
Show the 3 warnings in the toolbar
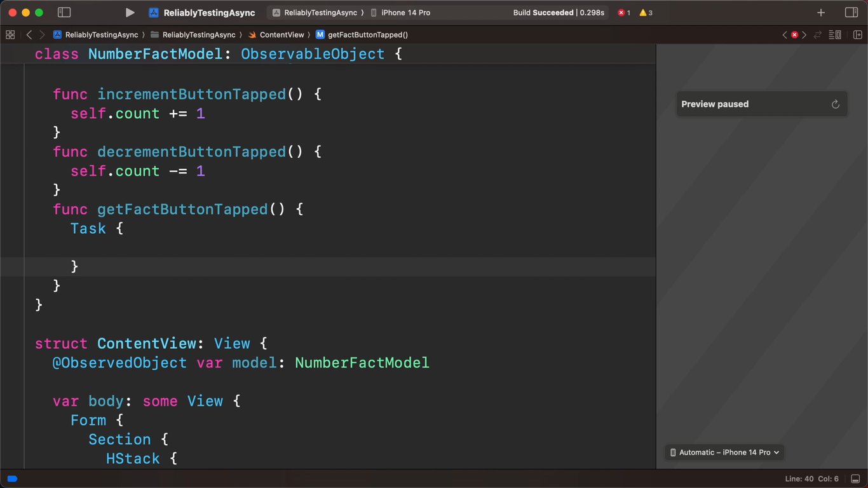click(x=646, y=13)
